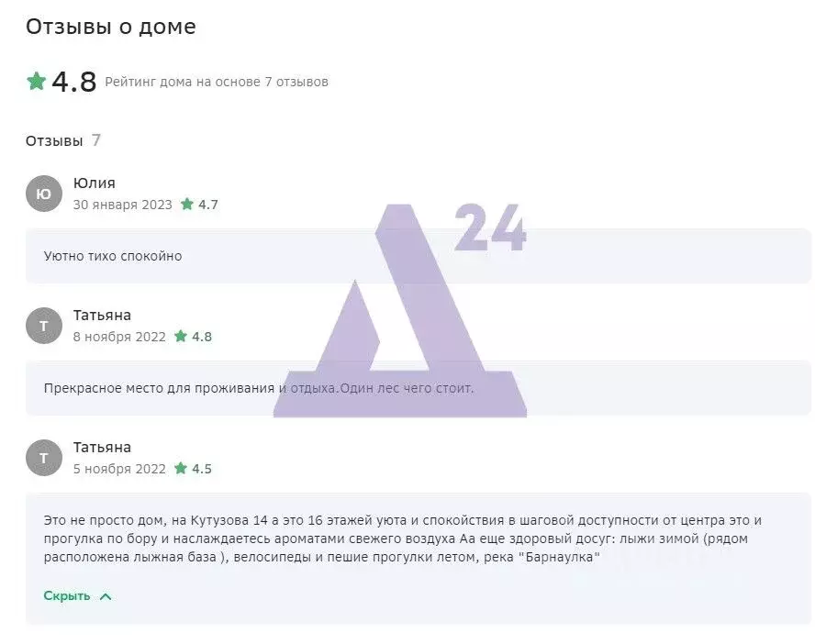The height and width of the screenshot is (644, 815).
Task: Click the green overall rating star
Action: tap(37, 81)
